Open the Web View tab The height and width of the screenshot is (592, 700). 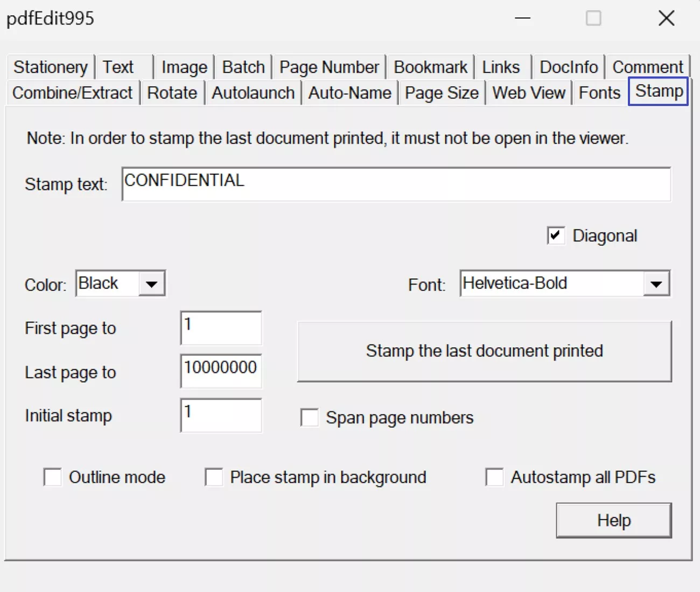pyautogui.click(x=528, y=93)
